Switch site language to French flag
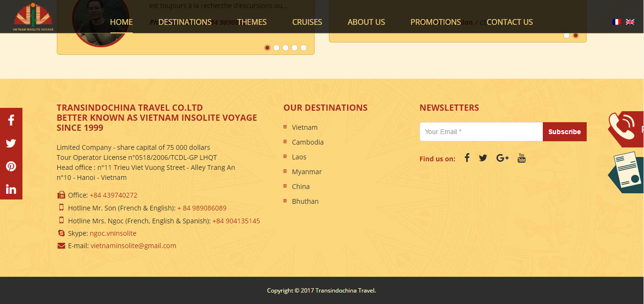644x304 pixels. (x=617, y=22)
